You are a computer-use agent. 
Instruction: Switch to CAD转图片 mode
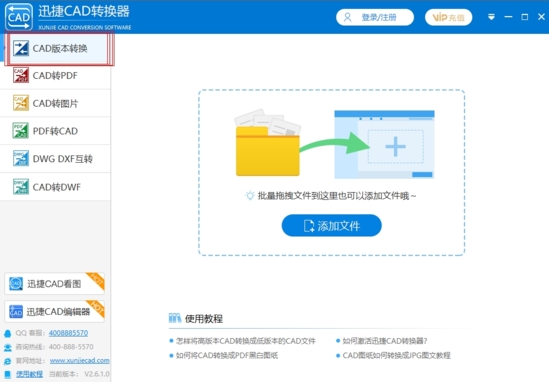click(x=55, y=103)
